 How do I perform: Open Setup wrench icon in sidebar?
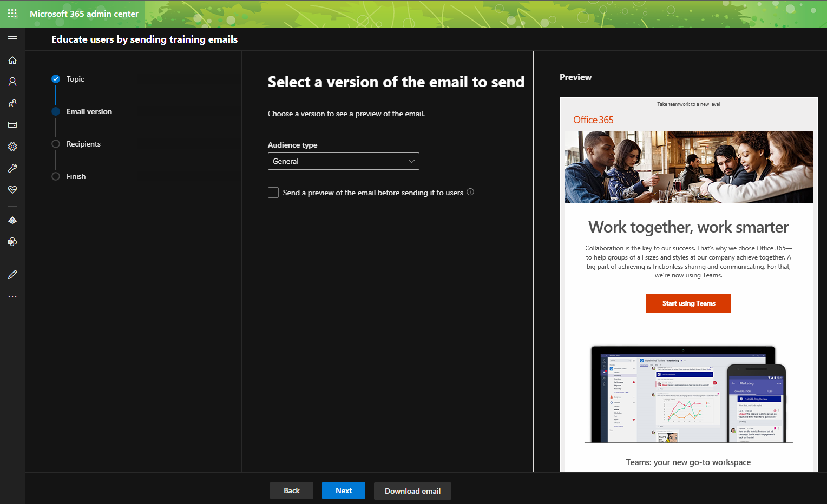tap(12, 168)
